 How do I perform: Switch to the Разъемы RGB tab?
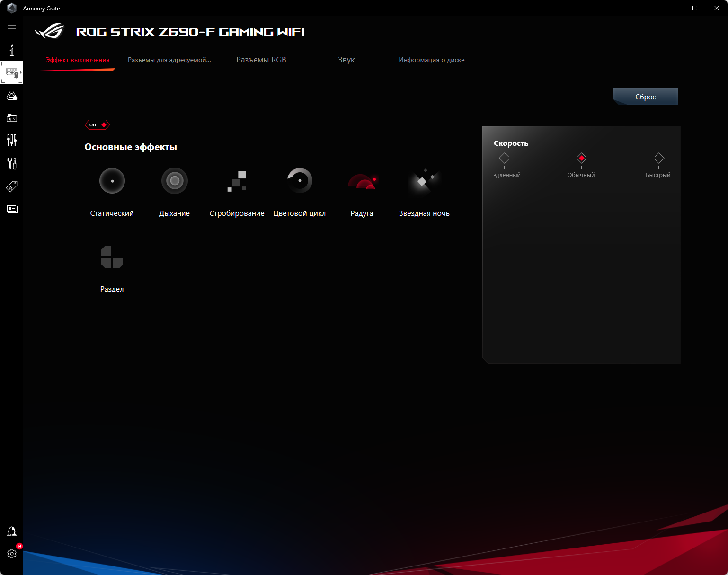(x=261, y=60)
